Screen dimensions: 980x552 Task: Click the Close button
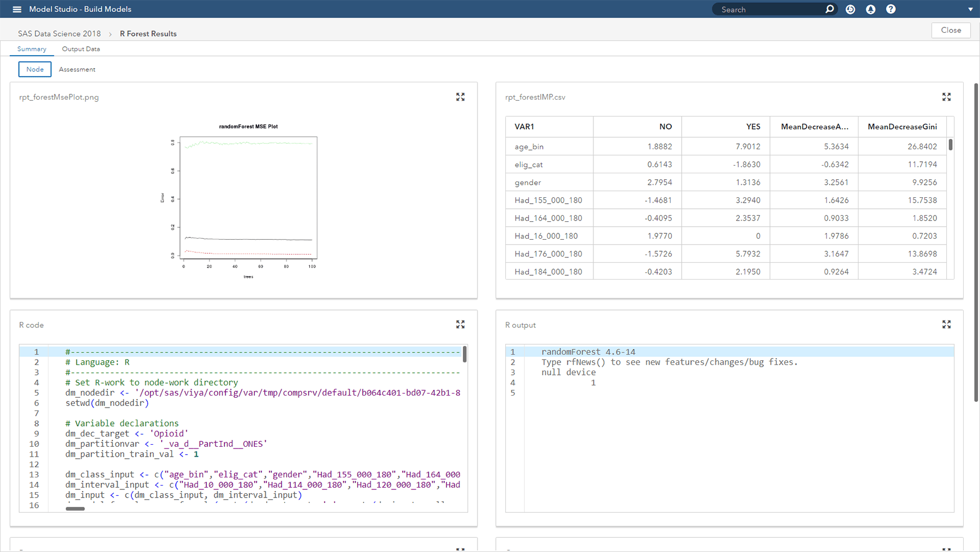pyautogui.click(x=951, y=30)
